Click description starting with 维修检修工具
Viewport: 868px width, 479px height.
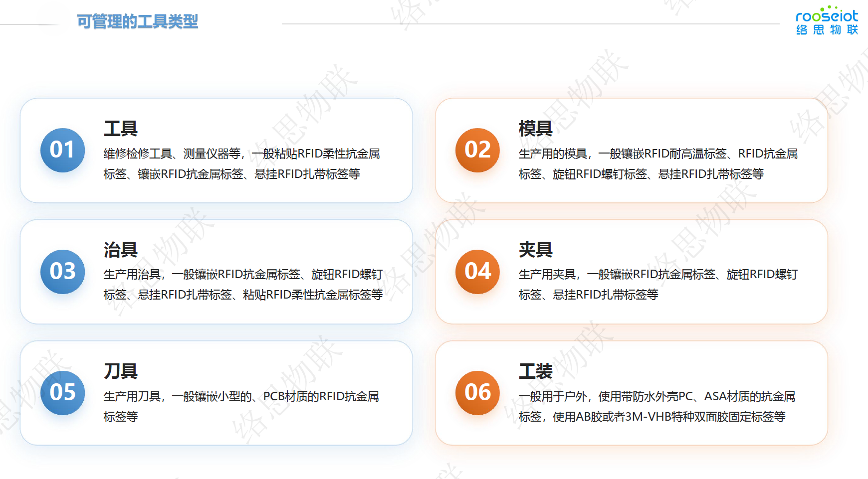click(241, 163)
